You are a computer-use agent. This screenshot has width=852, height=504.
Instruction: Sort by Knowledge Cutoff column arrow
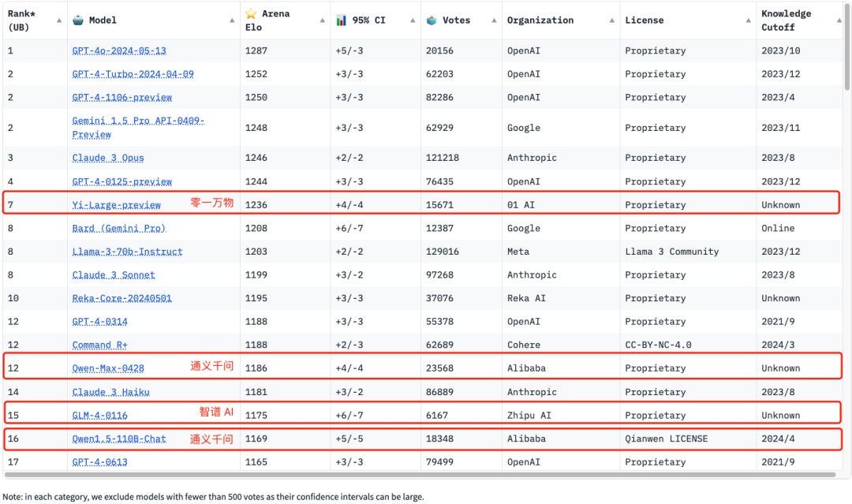click(x=839, y=21)
